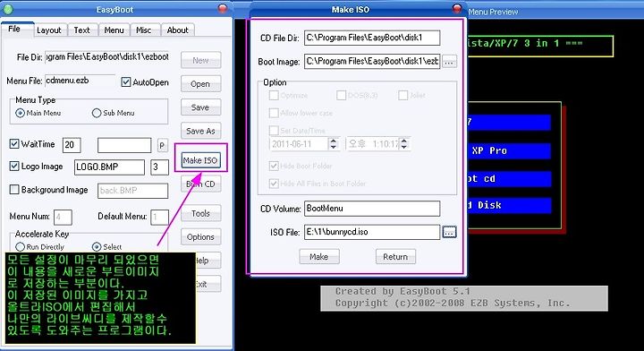Screen dimensions: 644x351
Task: Click the EasyBoot title bar green icon
Action: [8, 9]
